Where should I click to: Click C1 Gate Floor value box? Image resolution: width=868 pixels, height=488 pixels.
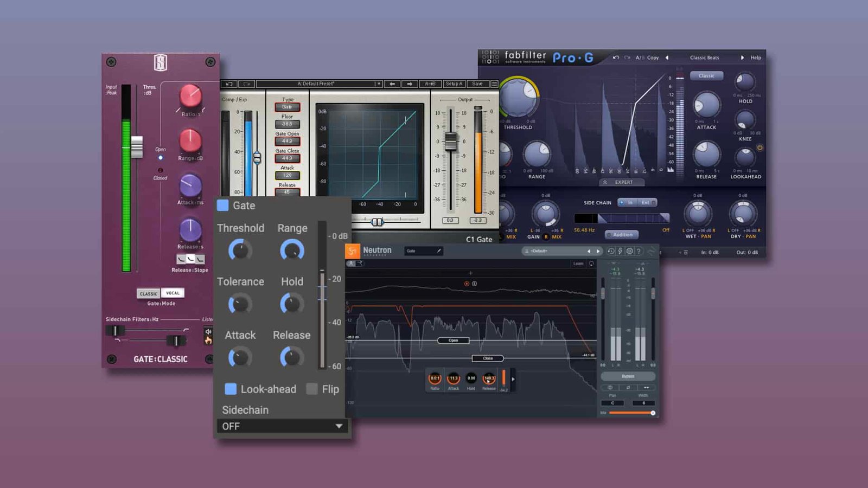coord(287,124)
